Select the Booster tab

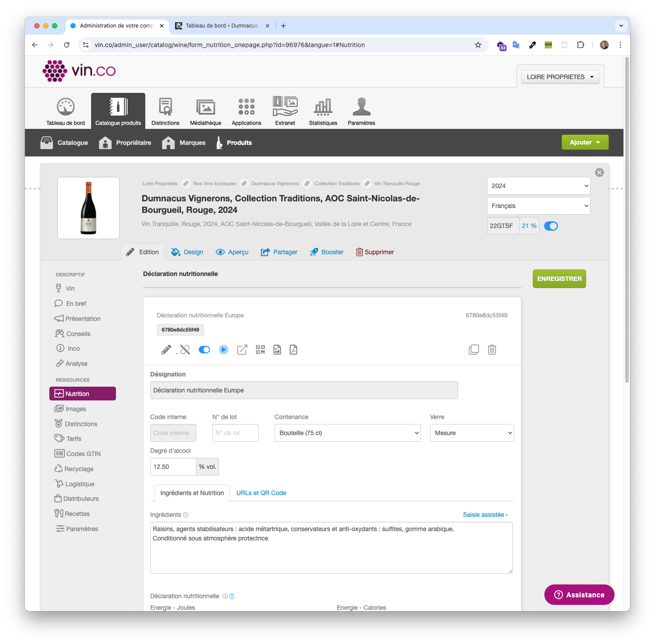(327, 252)
